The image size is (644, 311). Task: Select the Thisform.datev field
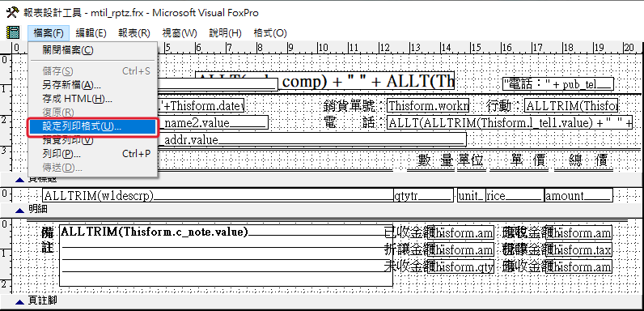click(x=201, y=106)
